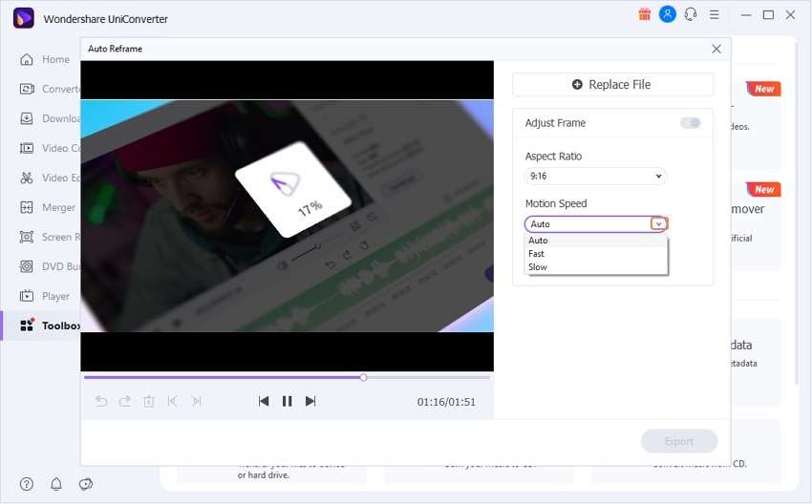Click the 01:16/01:51 time display
Viewport: 812px width, 504px height.
coord(446,402)
